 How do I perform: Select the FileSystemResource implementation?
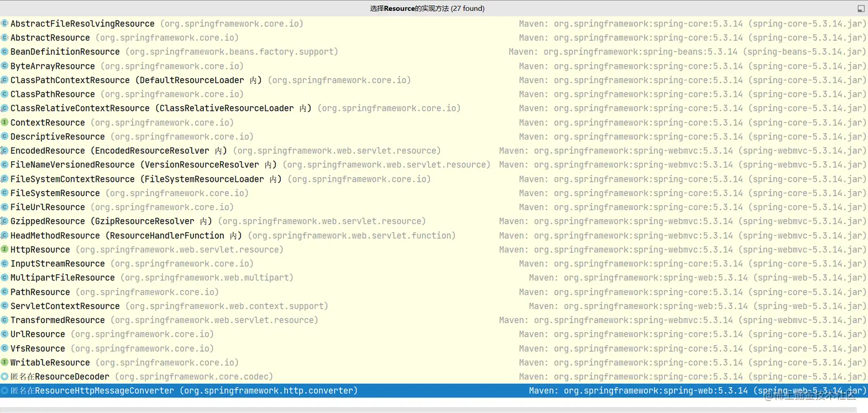tap(434, 193)
